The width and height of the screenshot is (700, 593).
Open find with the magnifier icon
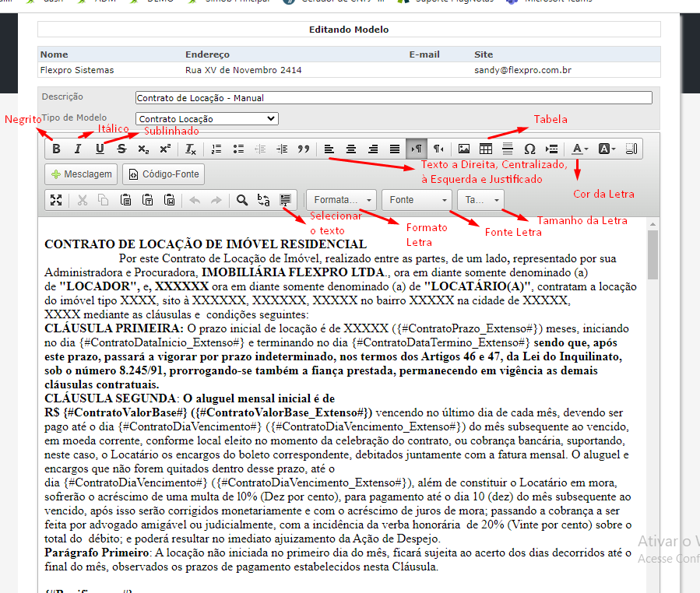242,200
